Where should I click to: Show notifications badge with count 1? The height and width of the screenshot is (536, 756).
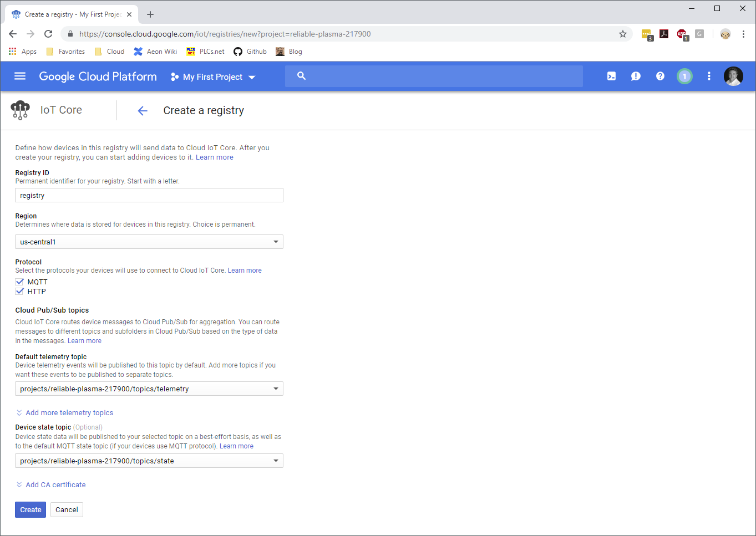tap(684, 76)
